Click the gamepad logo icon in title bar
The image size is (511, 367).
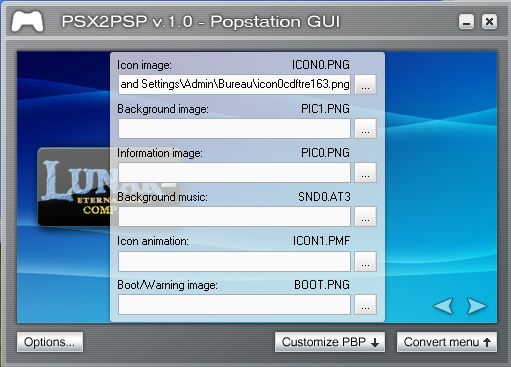[27, 22]
